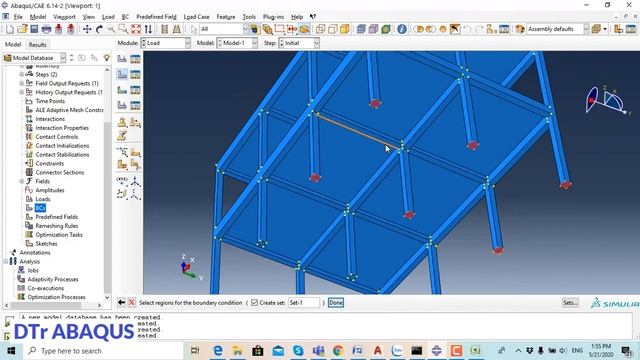Click the set name input field

point(304,302)
